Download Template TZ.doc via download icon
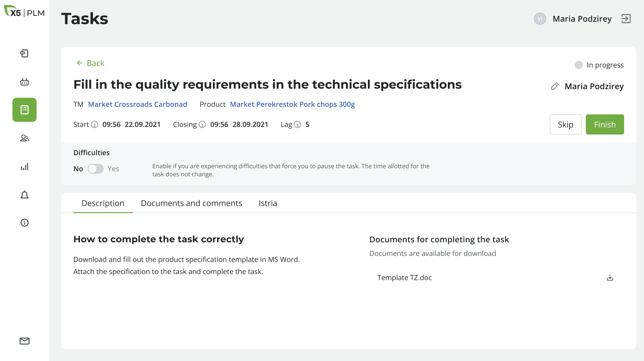This screenshot has height=361, width=644. click(x=610, y=278)
